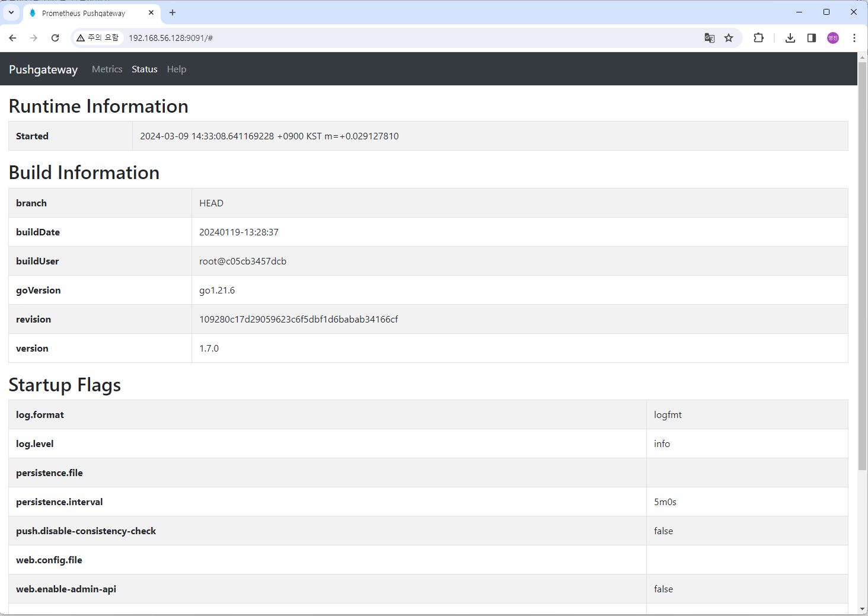
Task: Open the Chrome three-dot menu
Action: (854, 38)
